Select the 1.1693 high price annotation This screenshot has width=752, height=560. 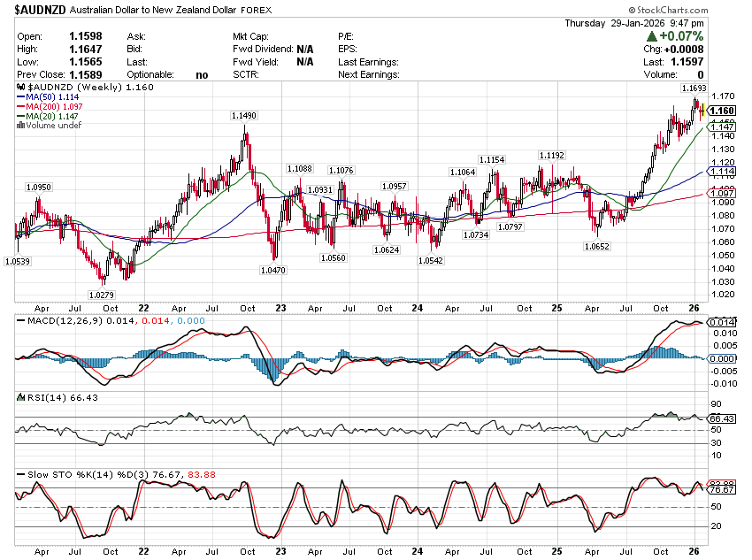693,89
